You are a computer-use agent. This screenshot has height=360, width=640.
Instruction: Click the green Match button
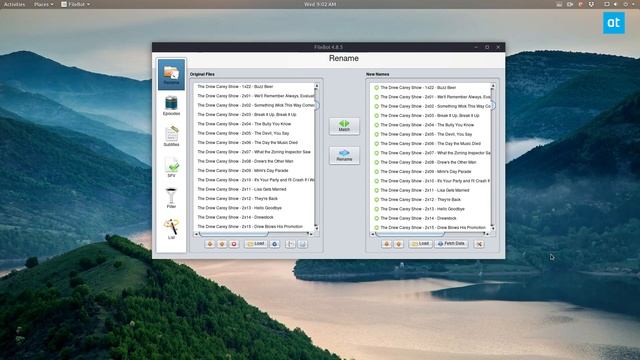point(344,126)
